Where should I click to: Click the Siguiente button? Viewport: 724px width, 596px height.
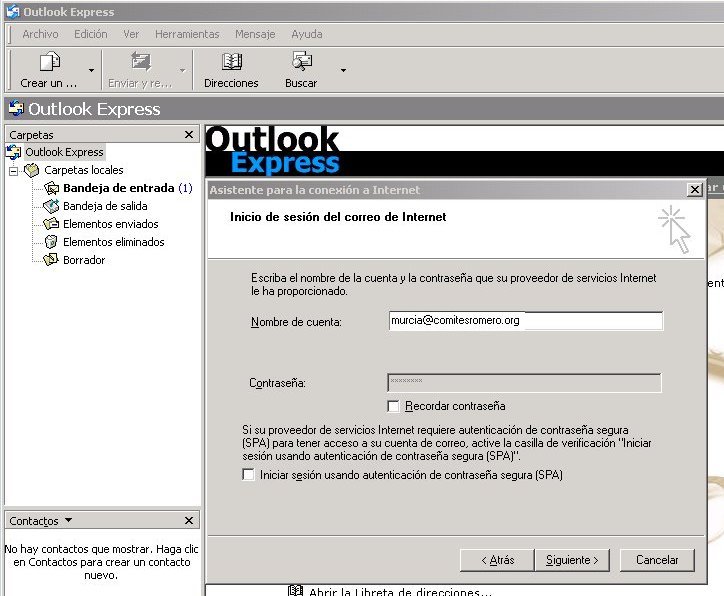click(572, 560)
